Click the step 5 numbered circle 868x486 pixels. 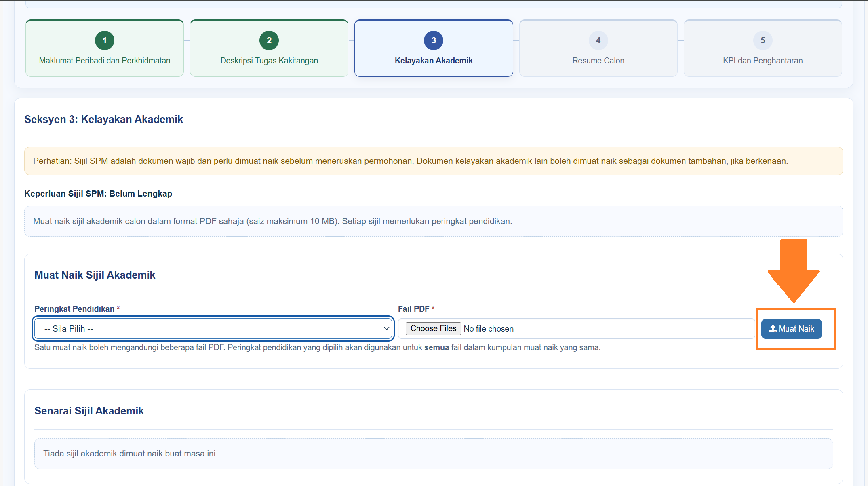click(763, 40)
